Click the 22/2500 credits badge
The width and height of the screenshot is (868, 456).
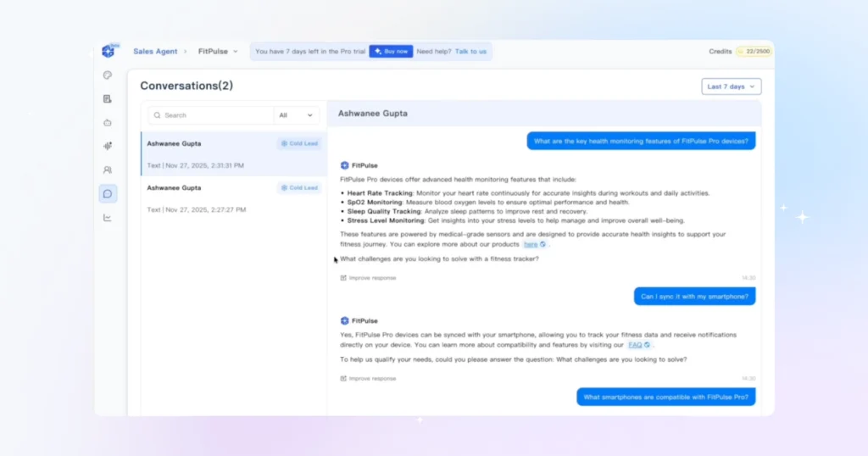754,52
